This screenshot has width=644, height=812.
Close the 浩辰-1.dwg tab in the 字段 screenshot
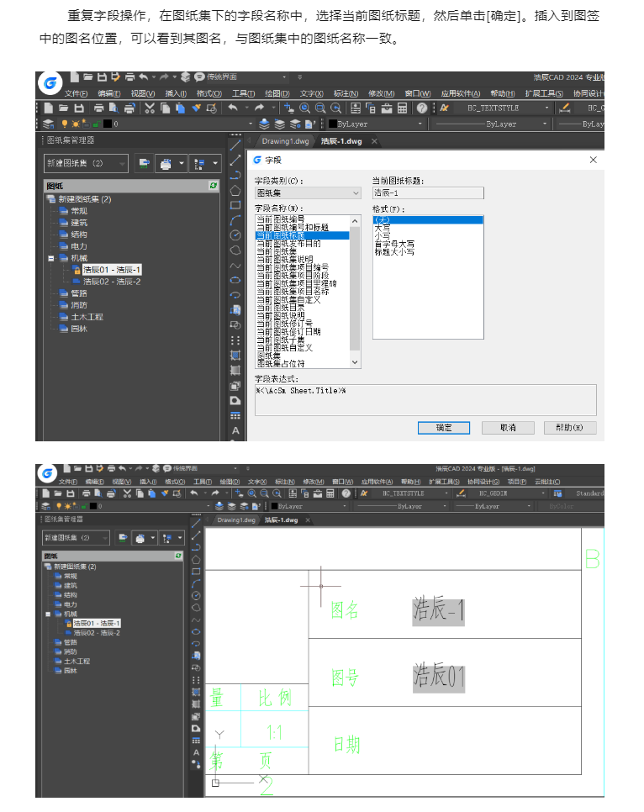374,141
